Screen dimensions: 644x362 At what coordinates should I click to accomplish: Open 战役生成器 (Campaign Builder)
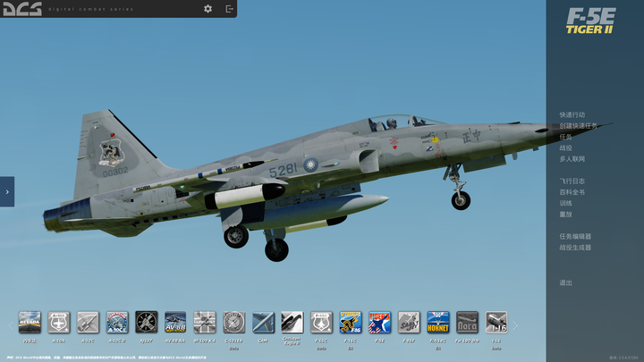click(x=575, y=248)
